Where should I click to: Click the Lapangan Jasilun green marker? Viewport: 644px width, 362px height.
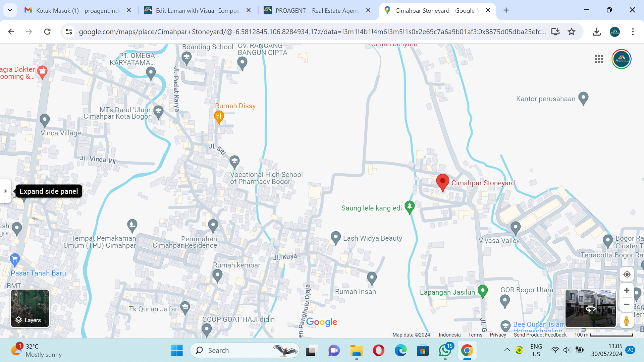click(x=482, y=291)
